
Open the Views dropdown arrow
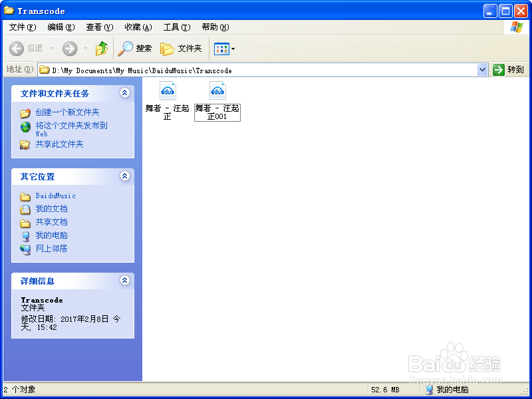pyautogui.click(x=233, y=49)
